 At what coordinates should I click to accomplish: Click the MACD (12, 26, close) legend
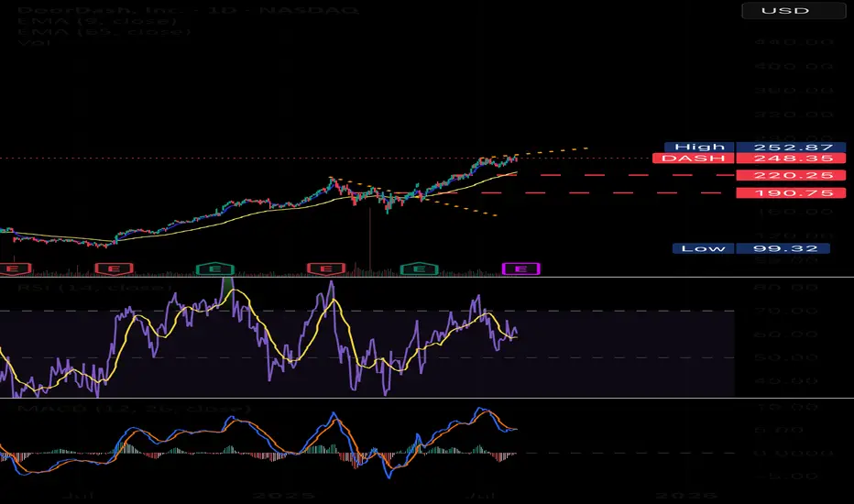pos(134,409)
